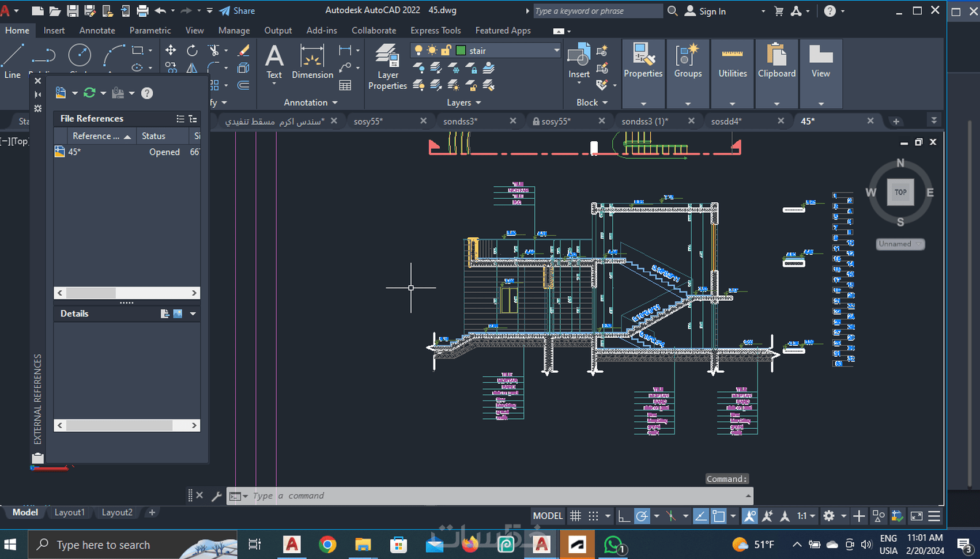Click Sign In button
This screenshot has width=980, height=559.
pos(706,12)
